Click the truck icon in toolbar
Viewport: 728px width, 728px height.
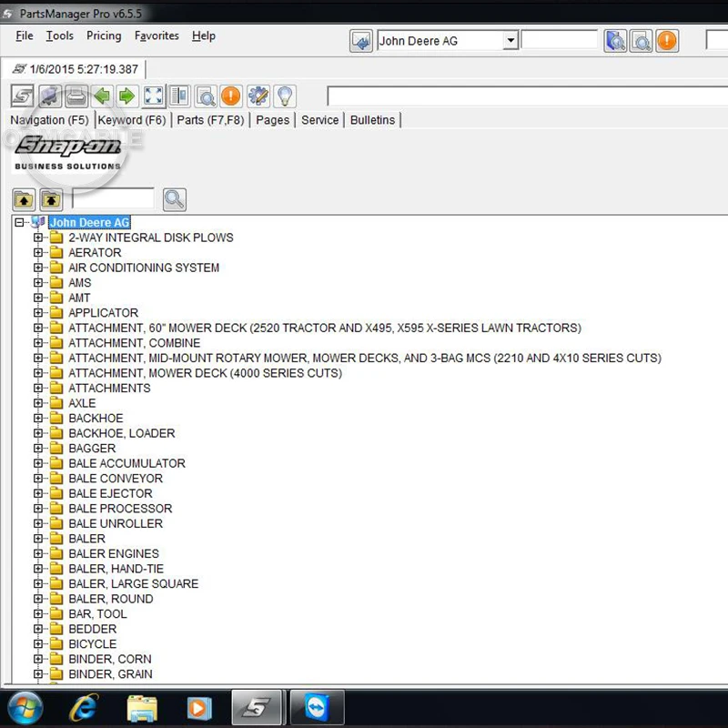pos(50,96)
